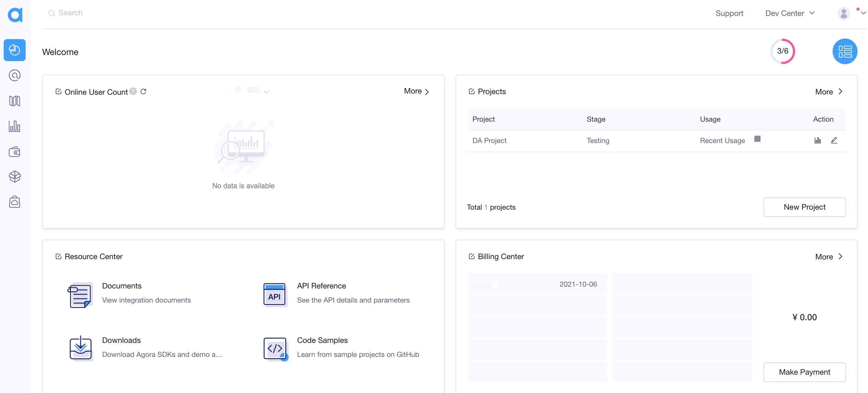The height and width of the screenshot is (393, 868).
Task: Click the Project column header
Action: point(483,119)
